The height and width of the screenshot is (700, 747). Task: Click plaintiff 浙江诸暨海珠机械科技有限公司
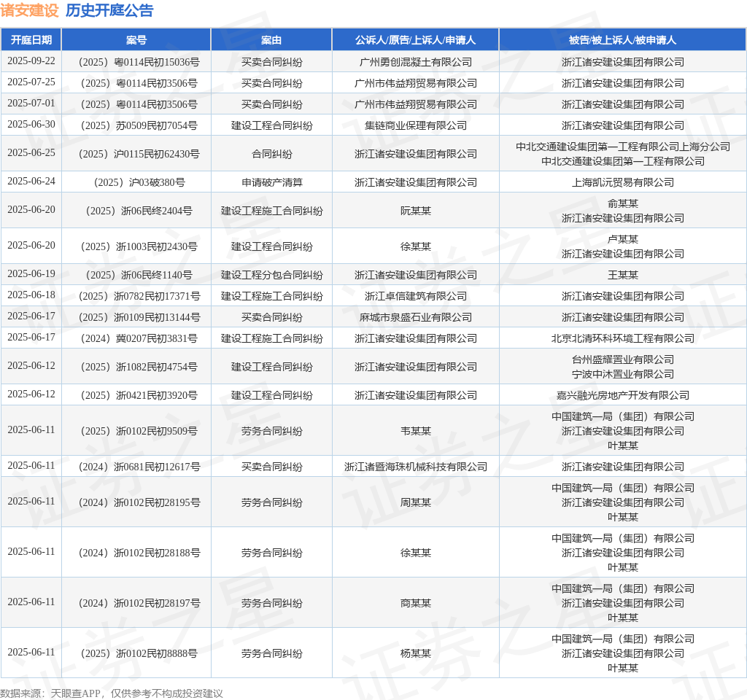coord(415,467)
